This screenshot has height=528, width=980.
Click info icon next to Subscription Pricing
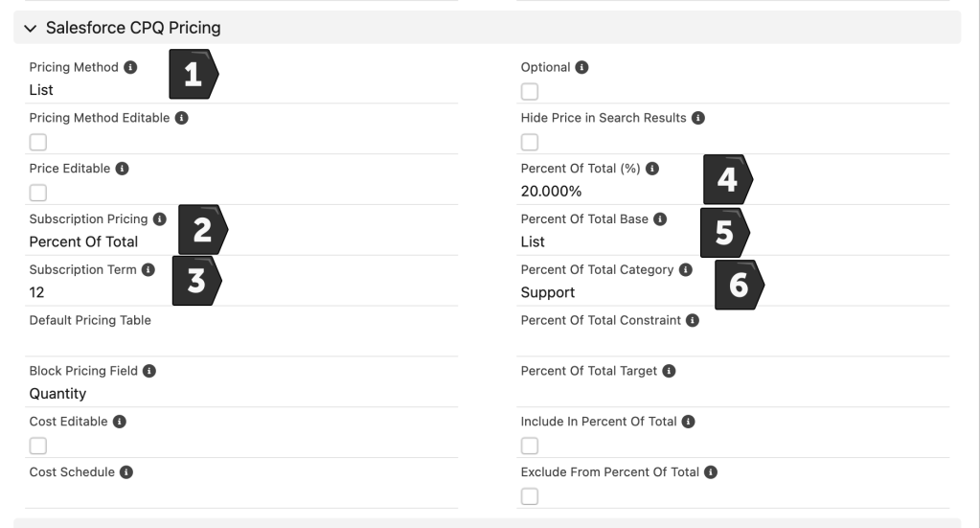(x=160, y=219)
